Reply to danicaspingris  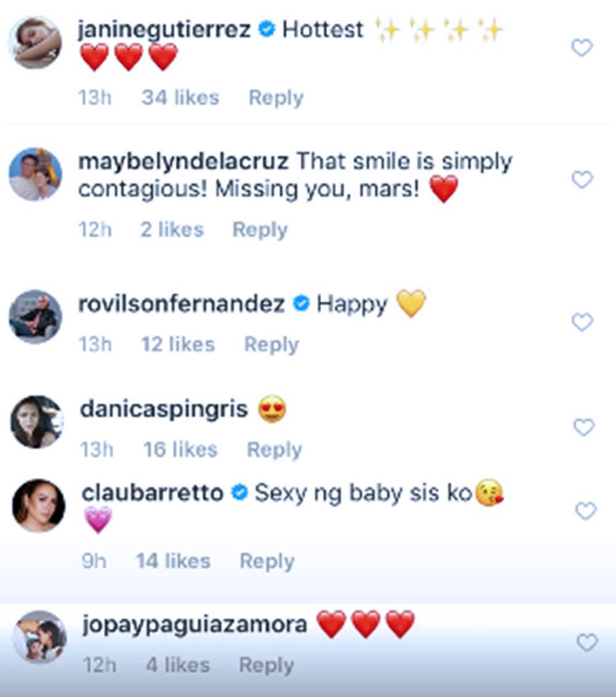point(274,450)
